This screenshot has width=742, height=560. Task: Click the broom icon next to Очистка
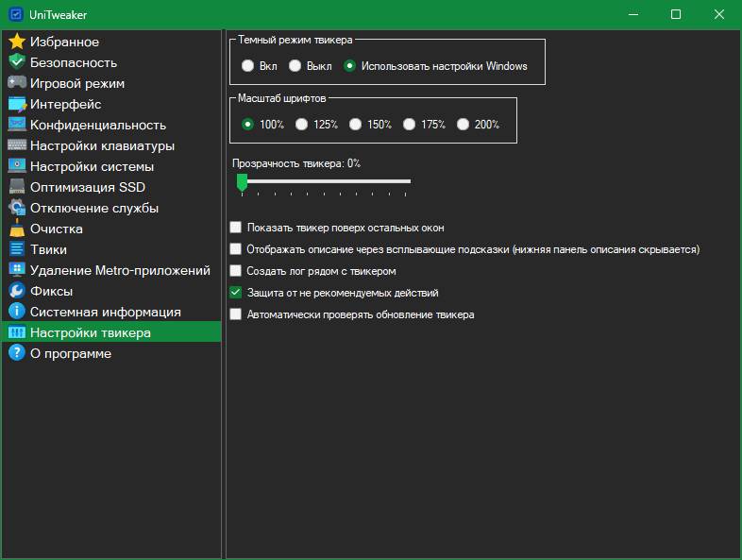16,229
